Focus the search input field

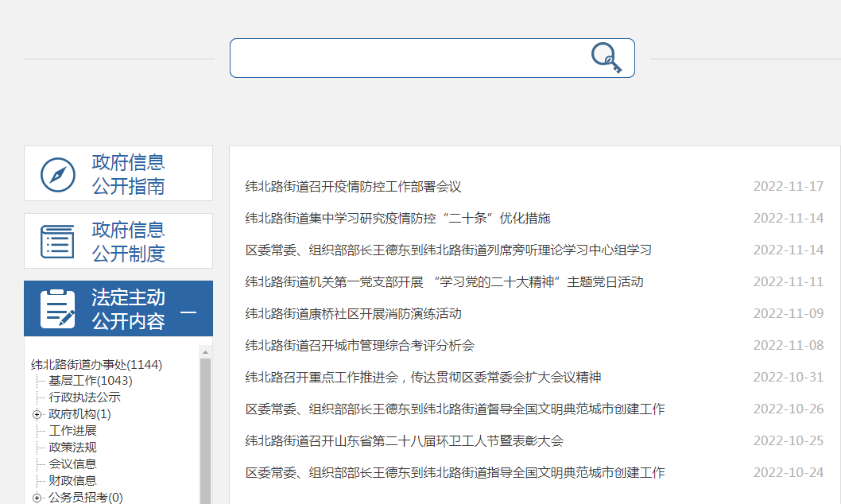pyautogui.click(x=405, y=58)
